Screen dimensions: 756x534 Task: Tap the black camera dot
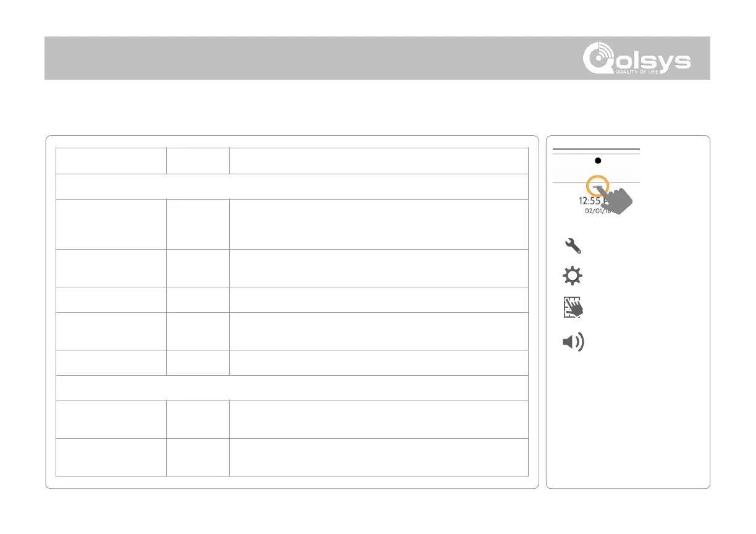coord(597,159)
